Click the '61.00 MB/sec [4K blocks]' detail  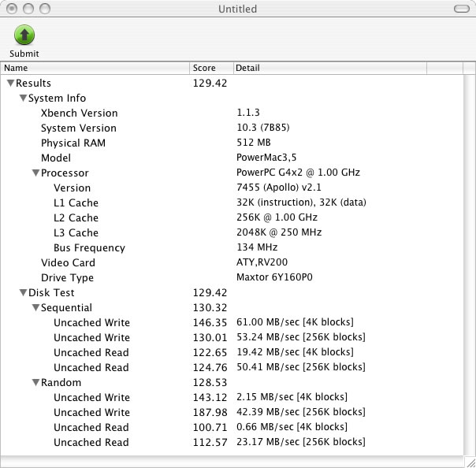coord(295,322)
